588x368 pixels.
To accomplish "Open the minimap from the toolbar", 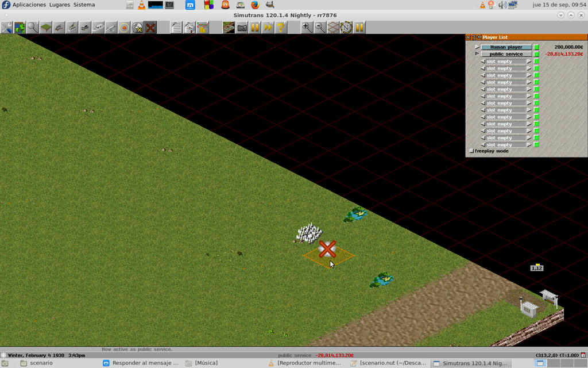I will (x=20, y=28).
